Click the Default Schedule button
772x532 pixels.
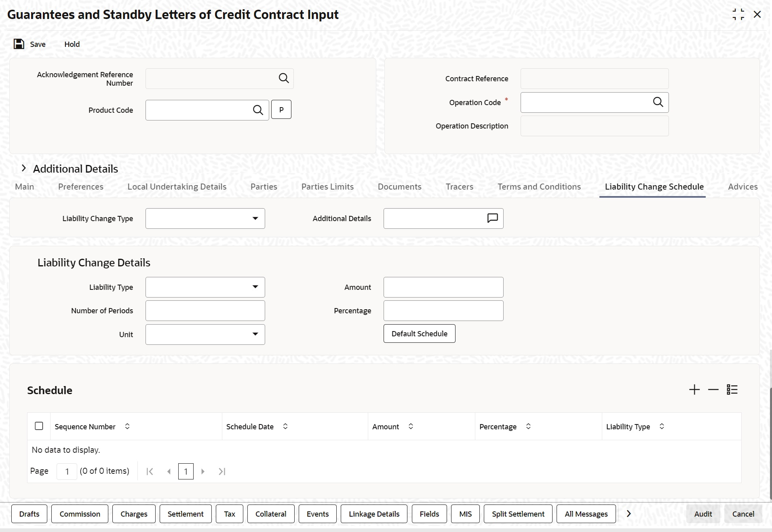pos(420,334)
